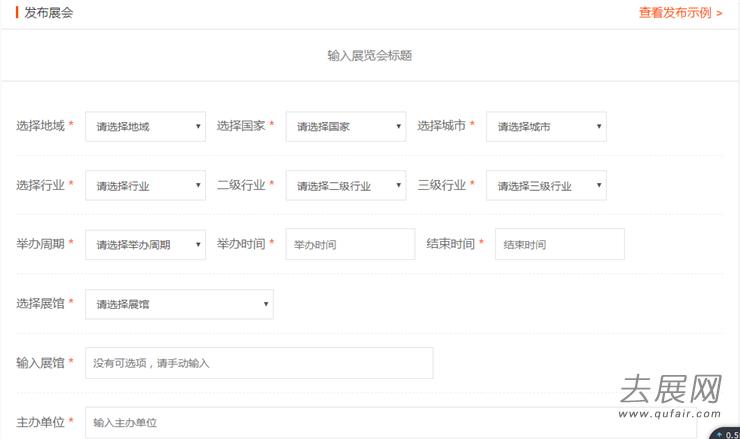Expand the 请选择三级行业 dropdown
The height and width of the screenshot is (439, 740).
(547, 186)
